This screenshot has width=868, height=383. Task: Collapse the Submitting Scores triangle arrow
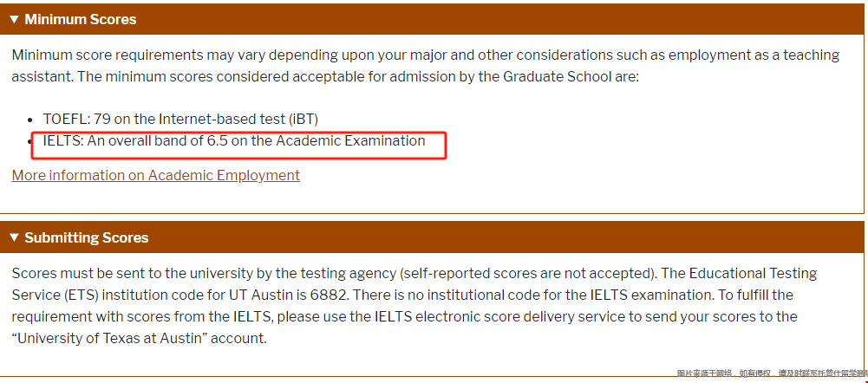pyautogui.click(x=15, y=238)
